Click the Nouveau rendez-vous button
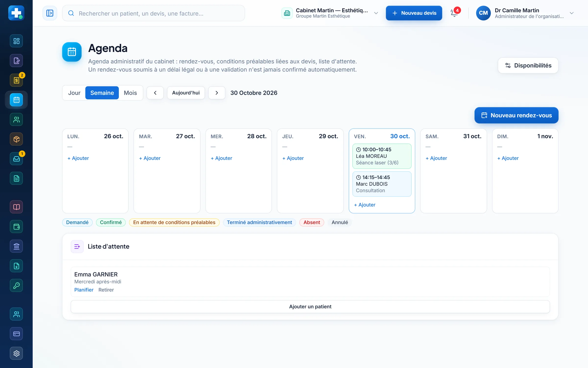Image resolution: width=588 pixels, height=368 pixels. pyautogui.click(x=516, y=115)
